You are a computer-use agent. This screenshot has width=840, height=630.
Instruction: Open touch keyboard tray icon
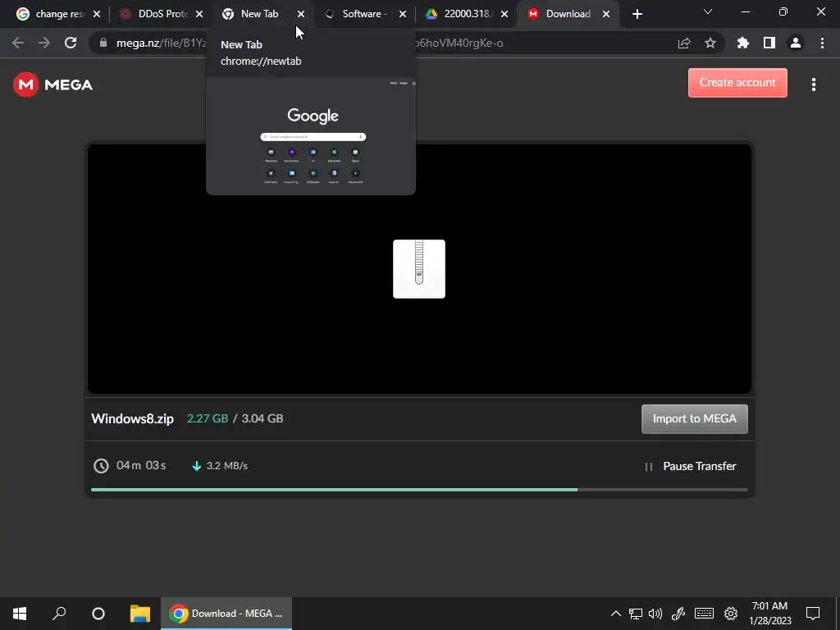click(704, 614)
